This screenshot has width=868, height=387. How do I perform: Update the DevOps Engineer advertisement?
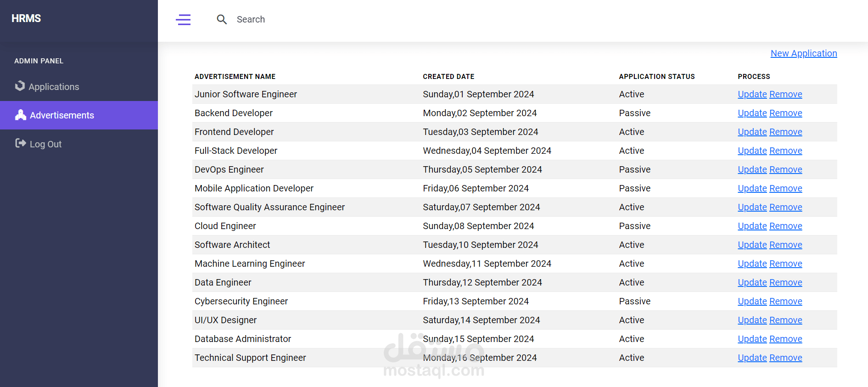point(752,169)
